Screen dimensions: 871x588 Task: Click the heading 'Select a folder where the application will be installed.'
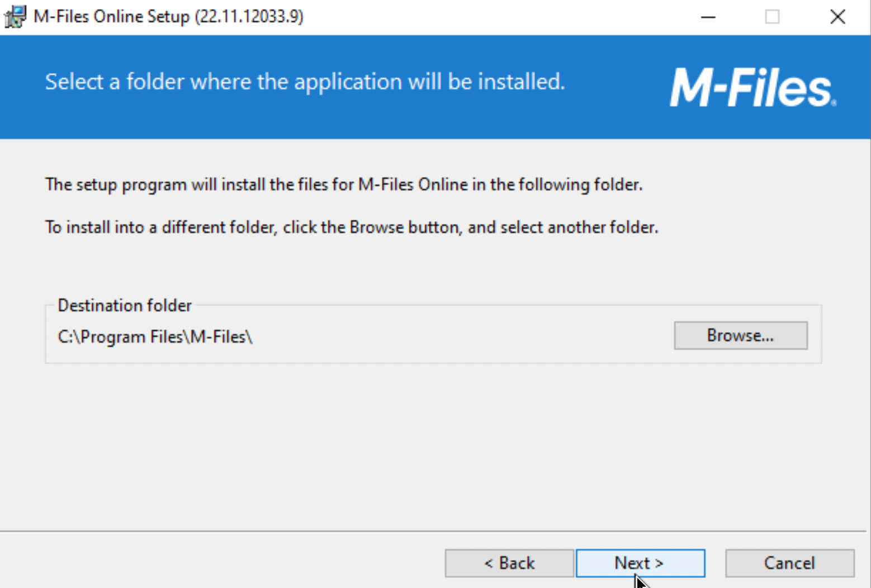tap(305, 82)
